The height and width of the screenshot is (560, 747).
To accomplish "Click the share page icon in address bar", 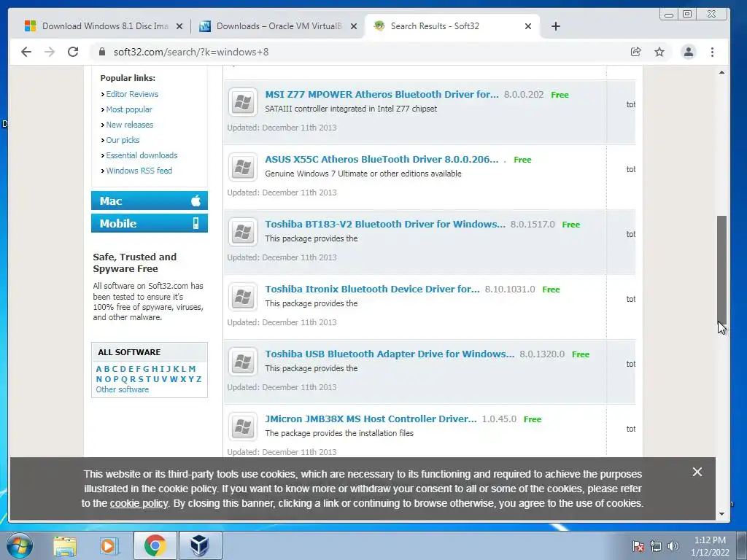I will coord(635,52).
